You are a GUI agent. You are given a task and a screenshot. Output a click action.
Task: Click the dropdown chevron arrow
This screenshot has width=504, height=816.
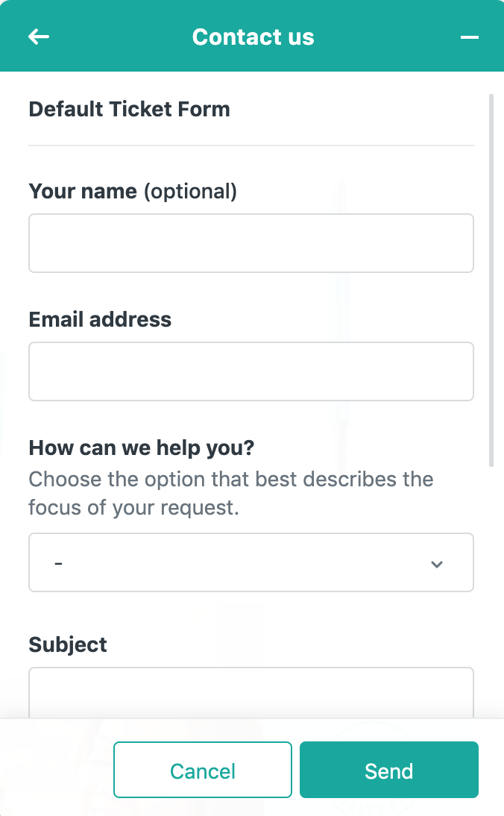(x=437, y=564)
